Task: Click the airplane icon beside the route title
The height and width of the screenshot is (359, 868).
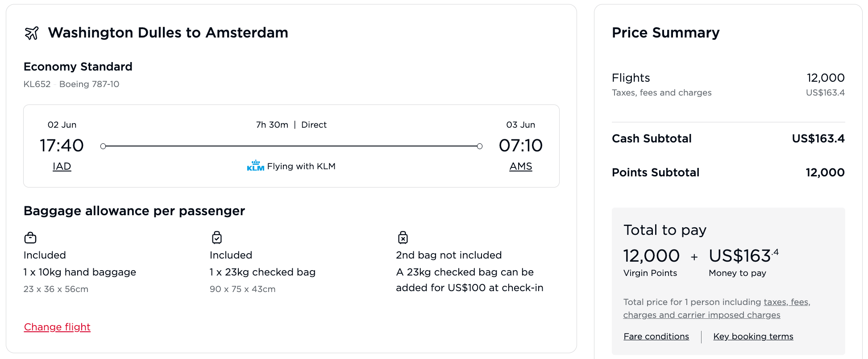Action: tap(32, 33)
